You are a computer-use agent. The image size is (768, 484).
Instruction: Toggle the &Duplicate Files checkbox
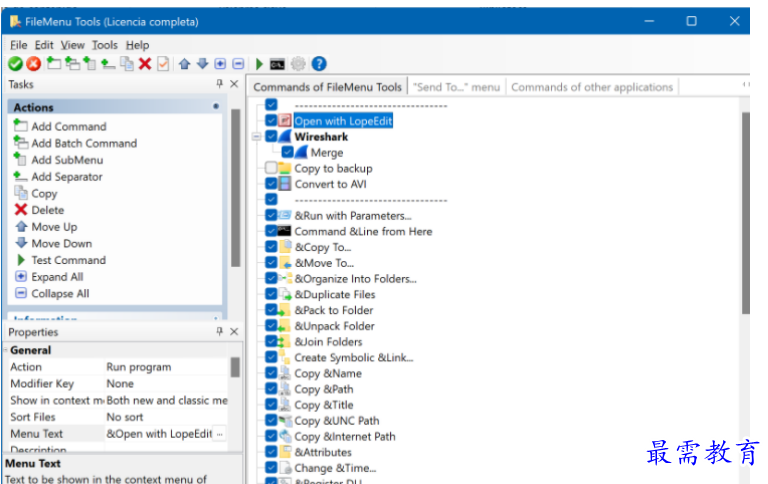click(x=271, y=294)
